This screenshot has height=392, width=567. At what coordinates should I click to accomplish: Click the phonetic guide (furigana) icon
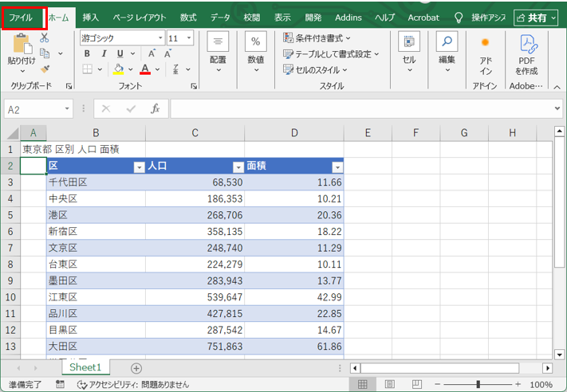pos(175,69)
